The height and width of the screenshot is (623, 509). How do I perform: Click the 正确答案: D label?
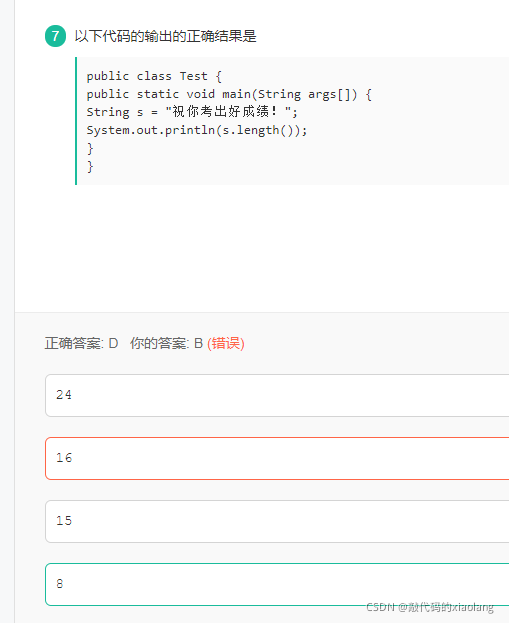pyautogui.click(x=81, y=343)
